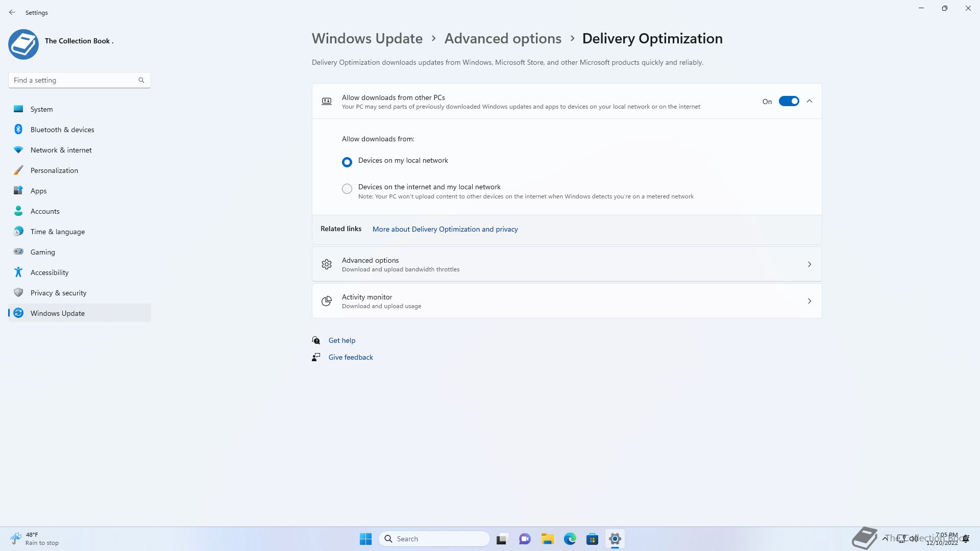Screen dimensions: 980x551
Task: Open Activity monitor usage row
Action: click(567, 301)
